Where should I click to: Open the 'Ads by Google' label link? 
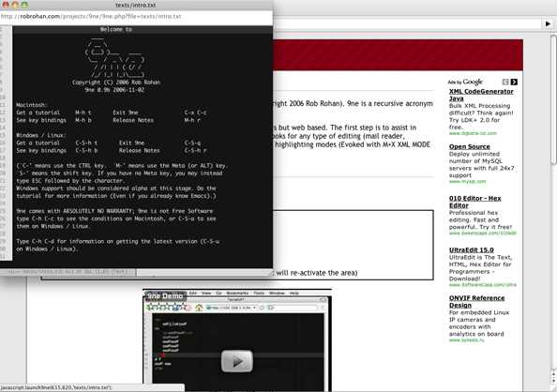[465, 83]
